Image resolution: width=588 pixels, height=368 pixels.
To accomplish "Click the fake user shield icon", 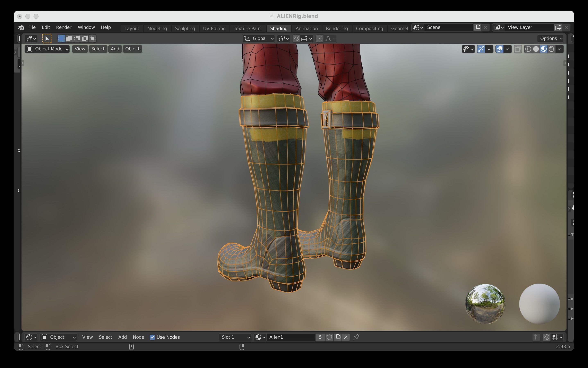I will coord(329,337).
